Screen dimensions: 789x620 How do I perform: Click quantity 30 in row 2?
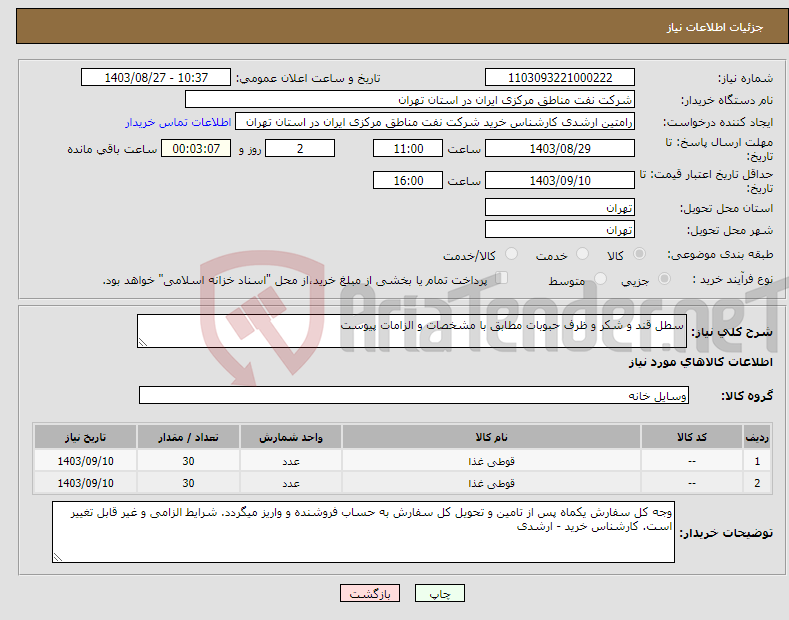[x=188, y=483]
